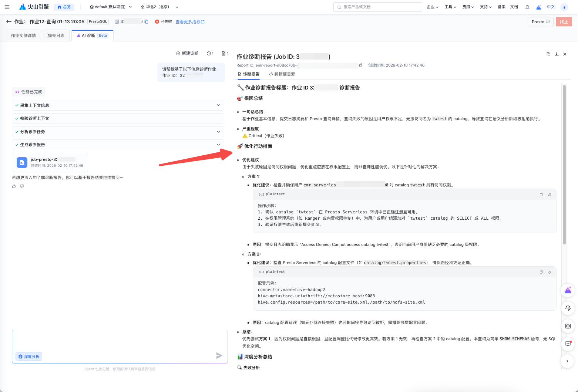Image resolution: width=578 pixels, height=392 pixels.
Task: Open the 查看更多指标 link
Action: 190,22
